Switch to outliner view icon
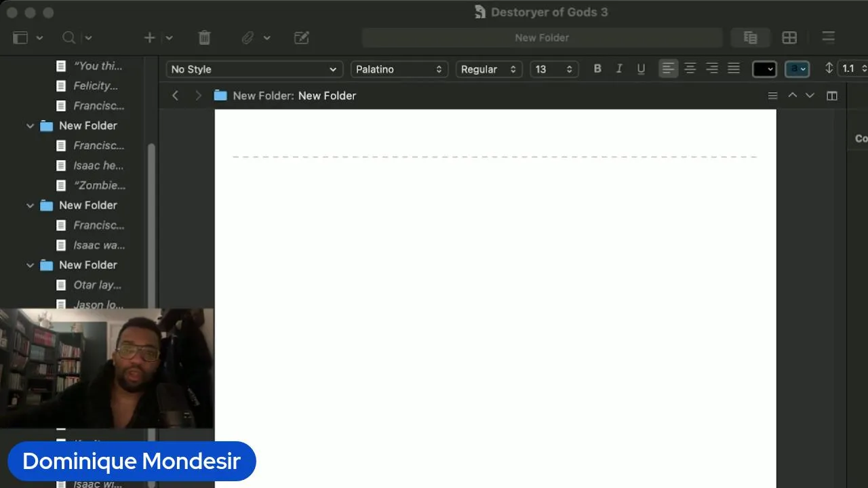The image size is (868, 488). point(828,38)
